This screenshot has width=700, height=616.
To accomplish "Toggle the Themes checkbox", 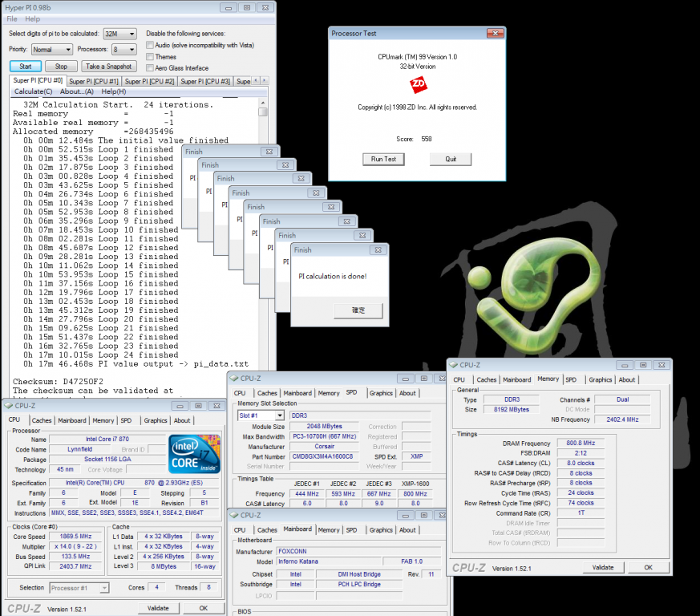I will pos(150,57).
